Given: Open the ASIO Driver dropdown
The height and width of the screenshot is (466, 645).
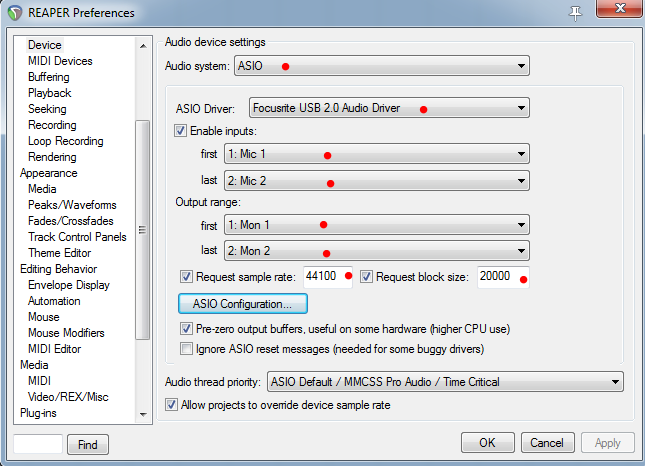Looking at the screenshot, I should click(389, 108).
